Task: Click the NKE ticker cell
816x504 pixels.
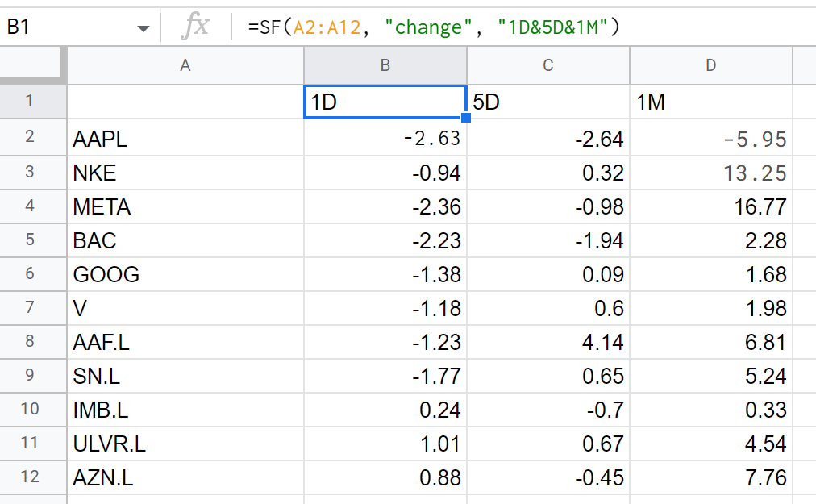Action: pos(185,173)
